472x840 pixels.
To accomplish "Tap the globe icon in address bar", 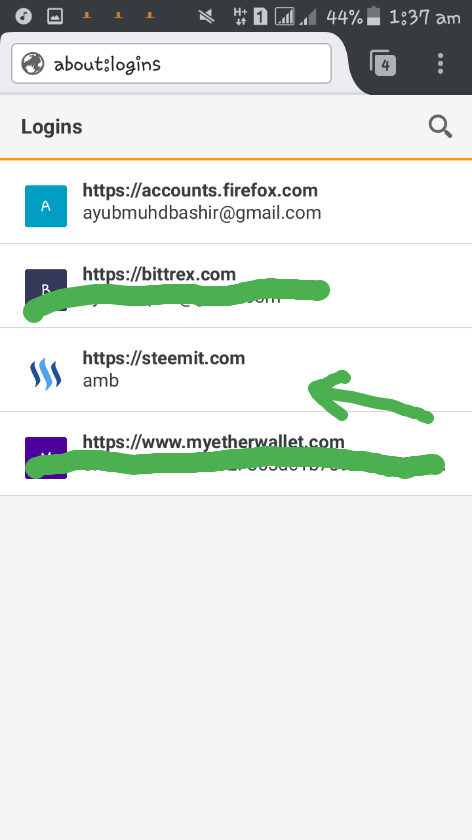I will click(33, 64).
